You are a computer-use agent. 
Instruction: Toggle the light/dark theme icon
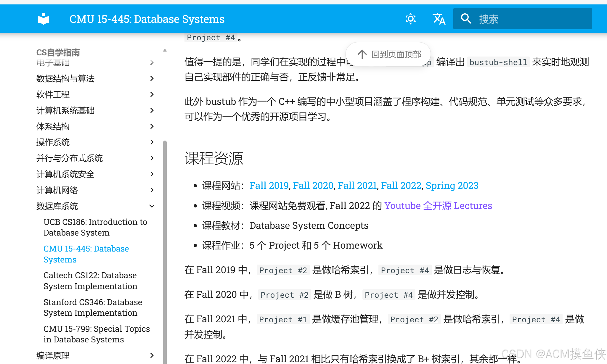click(x=410, y=19)
